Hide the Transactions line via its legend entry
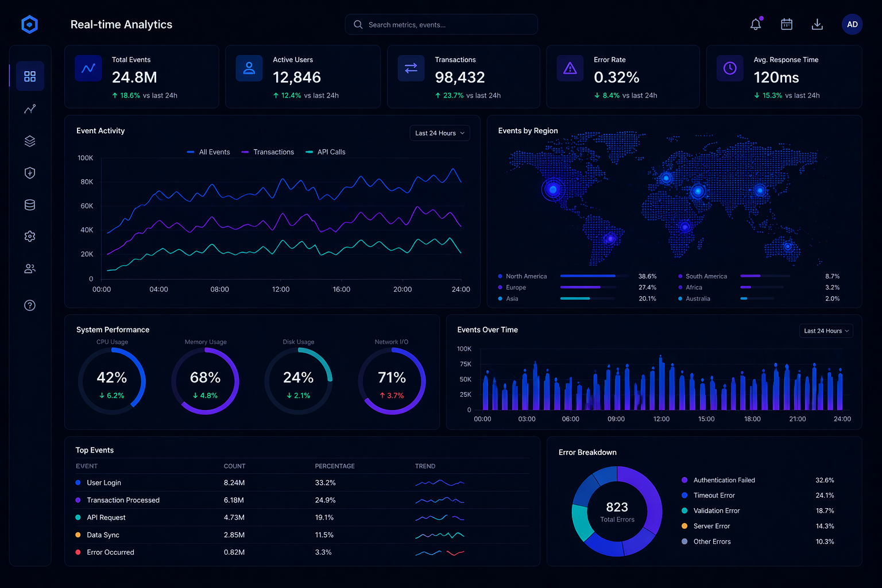 (x=268, y=152)
